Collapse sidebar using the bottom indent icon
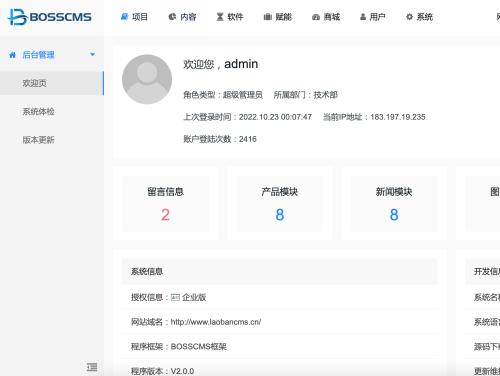This screenshot has height=376, width=500. click(92, 367)
